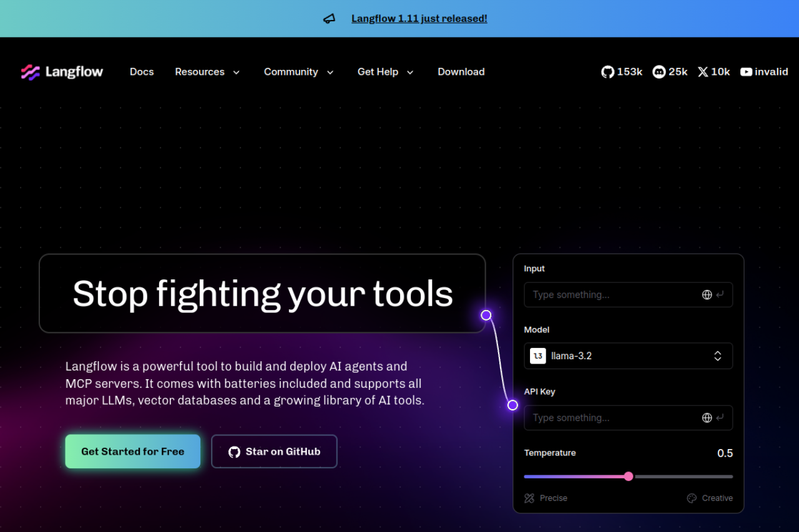The width and height of the screenshot is (799, 532).
Task: Open the Langflow 1.11 release link
Action: [419, 19]
